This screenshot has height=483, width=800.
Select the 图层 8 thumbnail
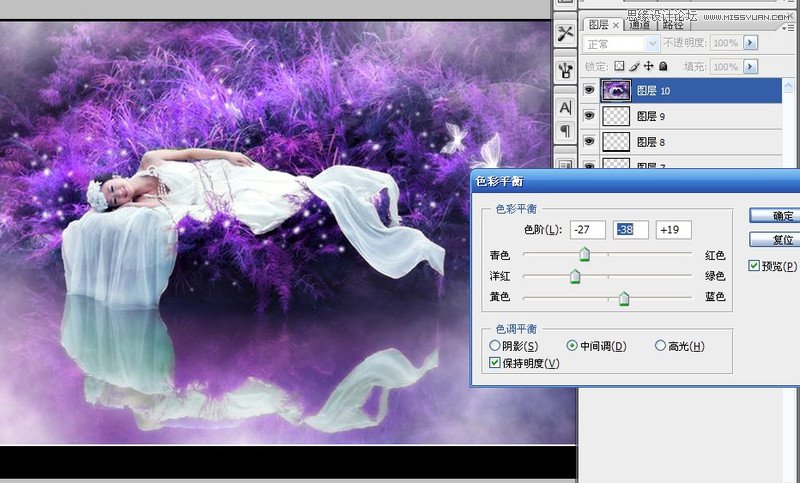(x=616, y=141)
